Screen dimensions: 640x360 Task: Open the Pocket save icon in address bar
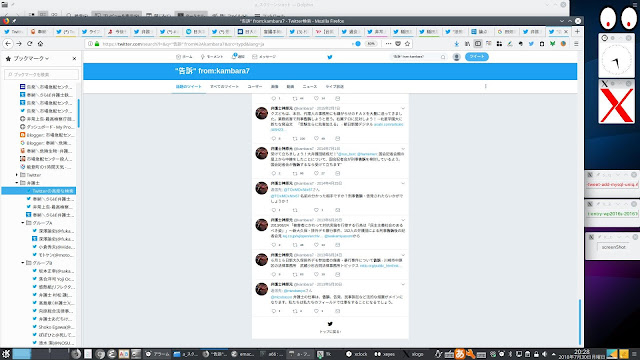point(398,44)
